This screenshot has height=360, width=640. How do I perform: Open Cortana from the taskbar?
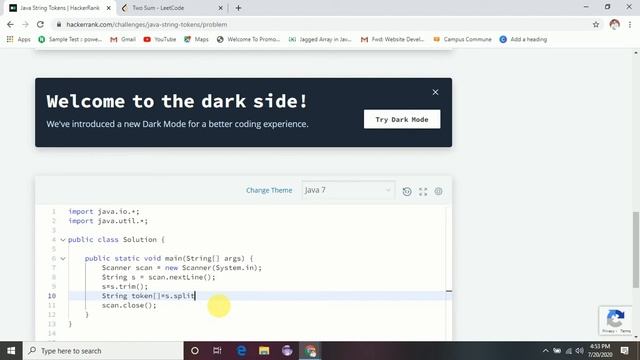click(x=195, y=351)
